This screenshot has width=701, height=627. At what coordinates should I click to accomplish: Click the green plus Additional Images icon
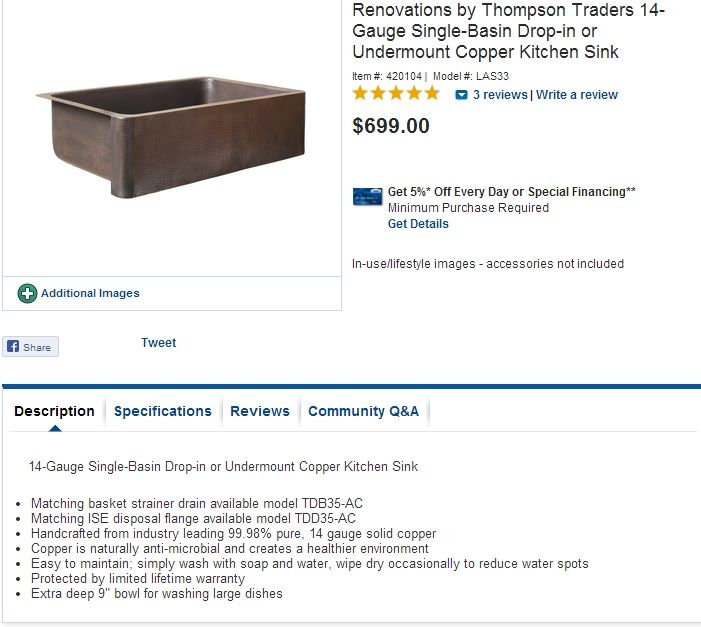27,293
